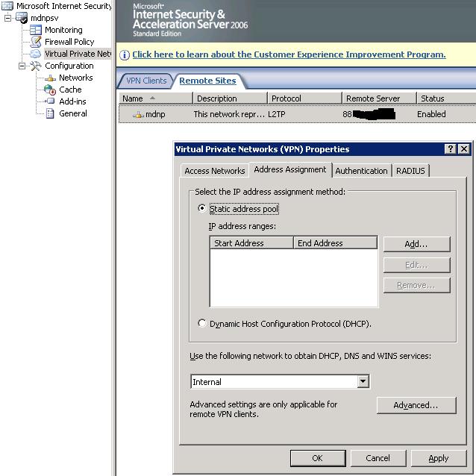Open the Address Assignment tab
The height and width of the screenshot is (476, 476).
coord(290,169)
